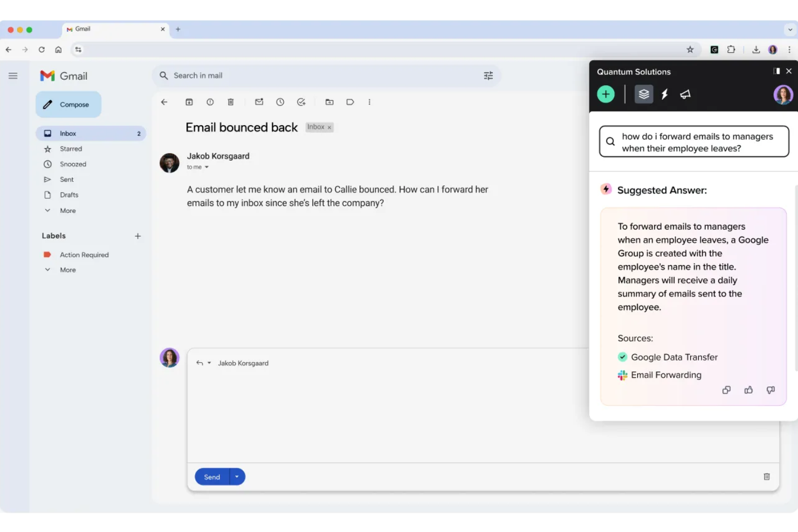
Task: Open the Send button dropdown arrow
Action: click(236, 476)
